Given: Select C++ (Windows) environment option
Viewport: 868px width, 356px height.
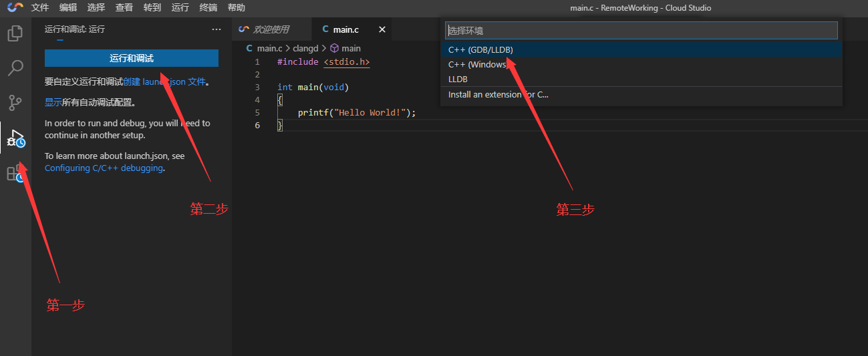Looking at the screenshot, I should [x=477, y=65].
